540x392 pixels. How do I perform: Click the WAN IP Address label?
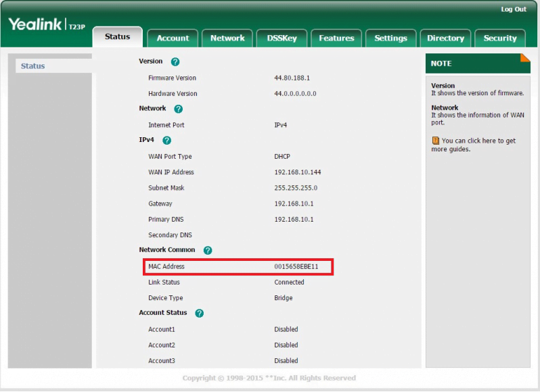point(171,172)
